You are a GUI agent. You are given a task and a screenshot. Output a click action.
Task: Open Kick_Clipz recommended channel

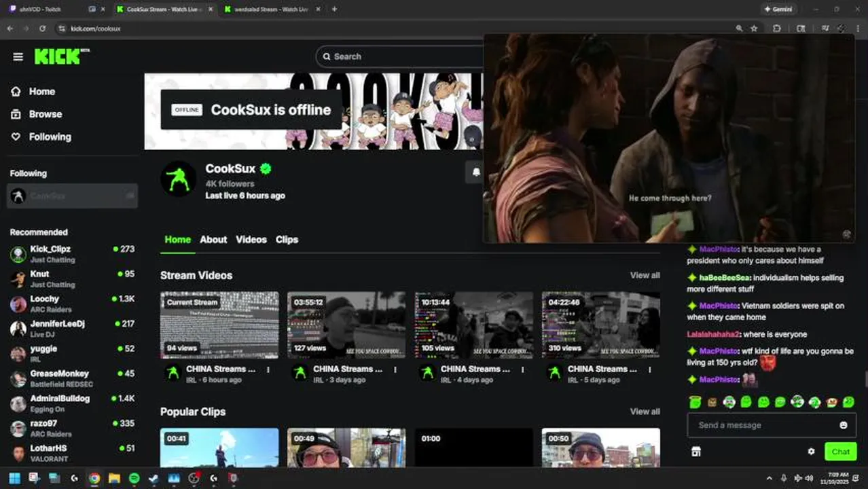73,254
